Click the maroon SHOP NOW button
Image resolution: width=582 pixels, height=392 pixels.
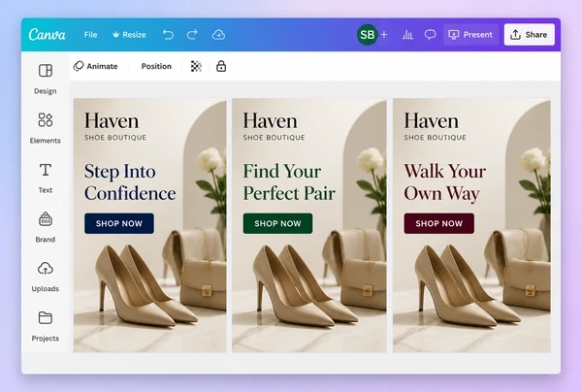pos(439,223)
